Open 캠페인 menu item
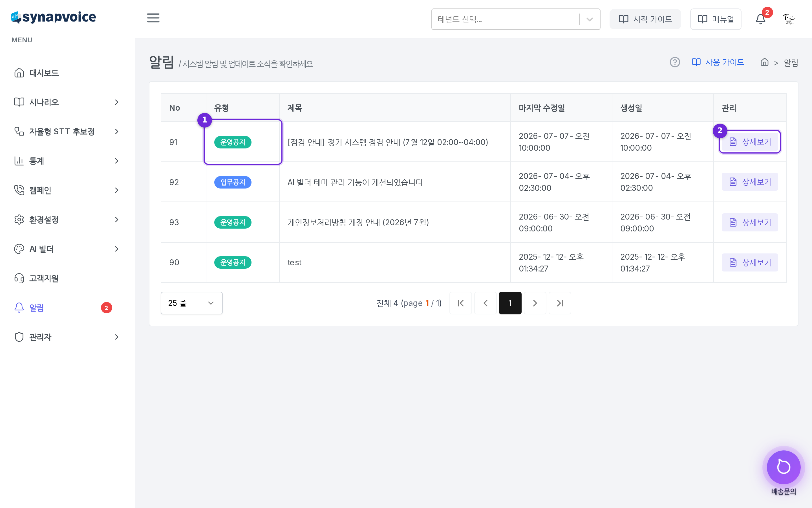Screen dimensions: 812x508 click(x=67, y=190)
